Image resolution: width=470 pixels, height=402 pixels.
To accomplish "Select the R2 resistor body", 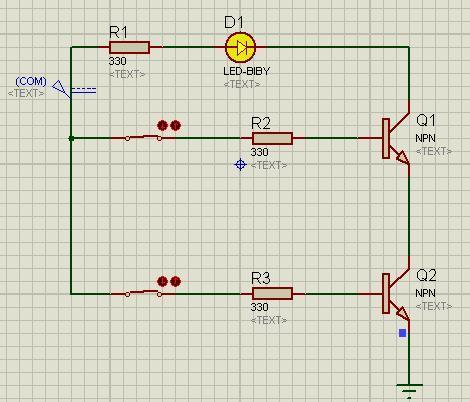I will click(272, 138).
